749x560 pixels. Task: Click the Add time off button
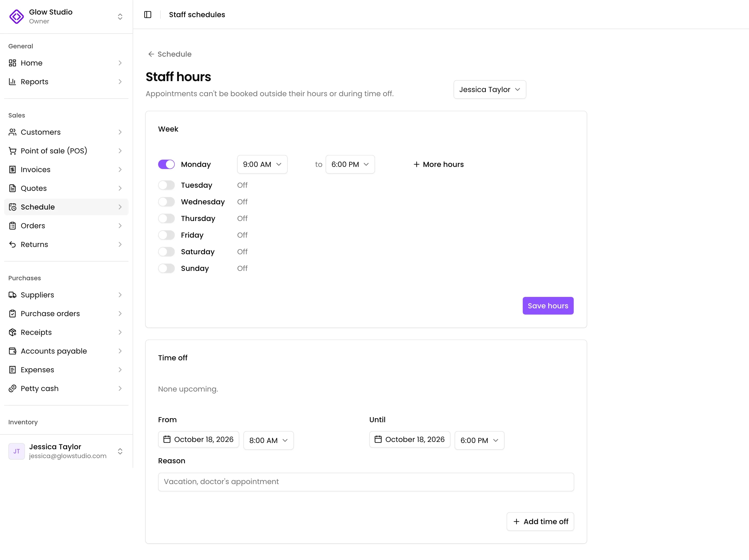tap(540, 522)
